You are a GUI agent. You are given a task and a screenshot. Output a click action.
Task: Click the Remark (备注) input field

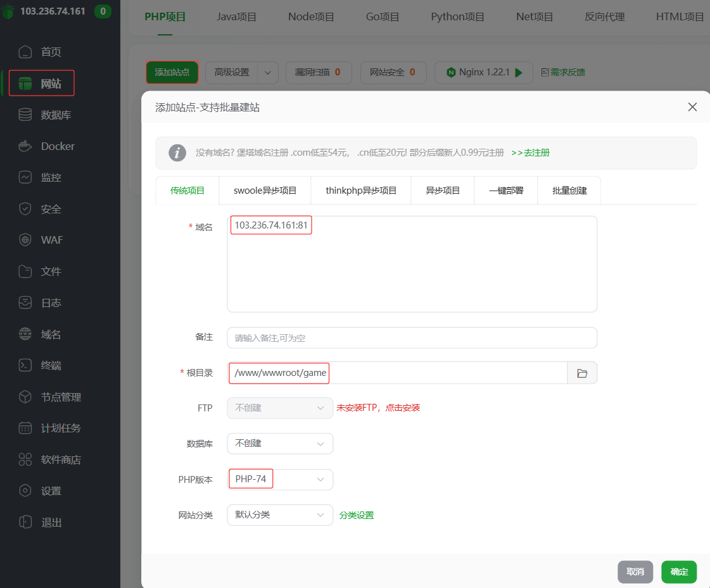pyautogui.click(x=412, y=338)
